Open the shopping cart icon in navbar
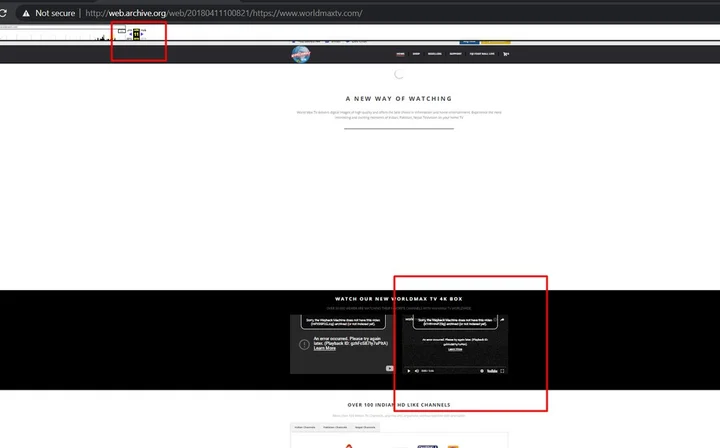The width and height of the screenshot is (720, 448). (x=506, y=54)
